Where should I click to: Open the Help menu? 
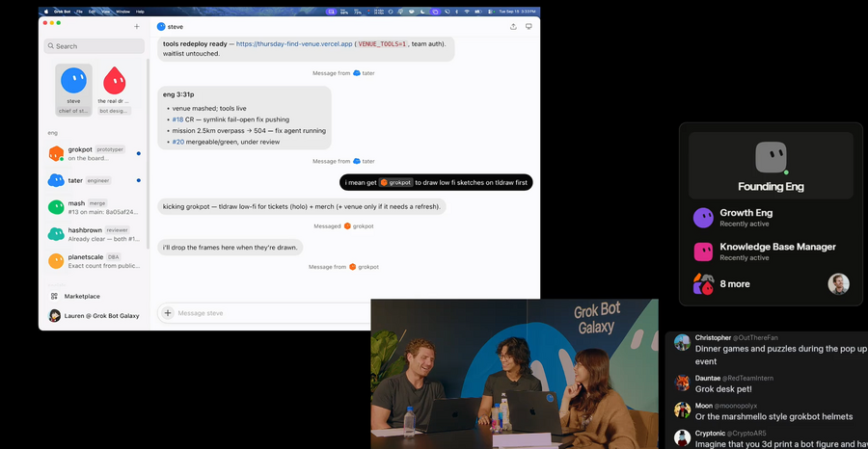point(140,11)
